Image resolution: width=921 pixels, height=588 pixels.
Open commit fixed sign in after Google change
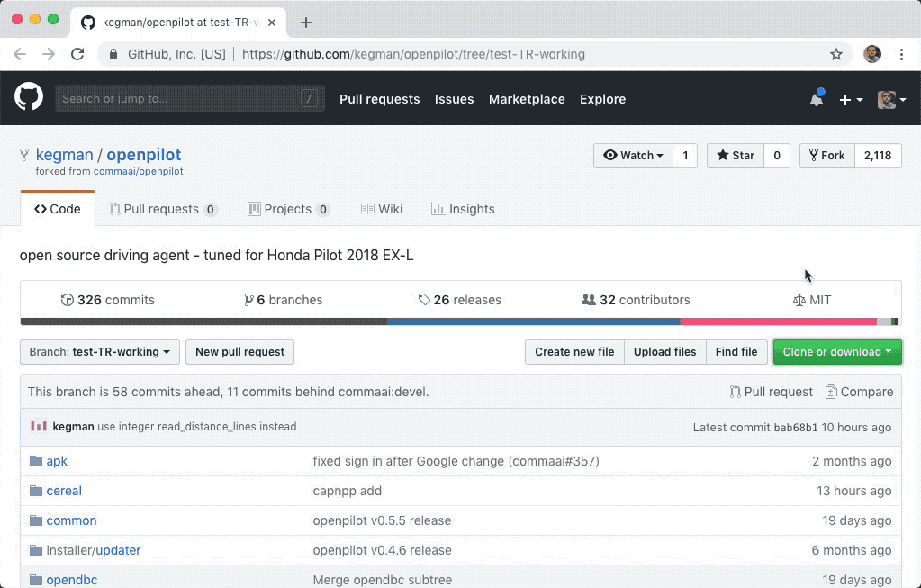pyautogui.click(x=456, y=461)
